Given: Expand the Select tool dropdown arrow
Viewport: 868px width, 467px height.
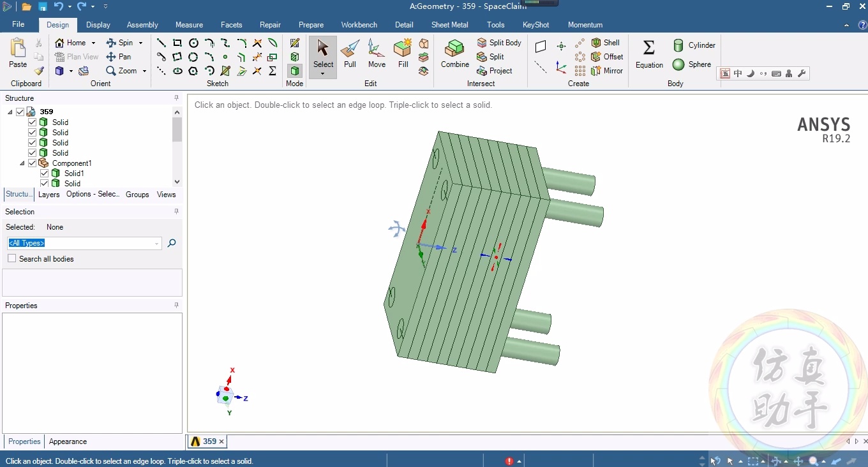Looking at the screenshot, I should pyautogui.click(x=322, y=72).
